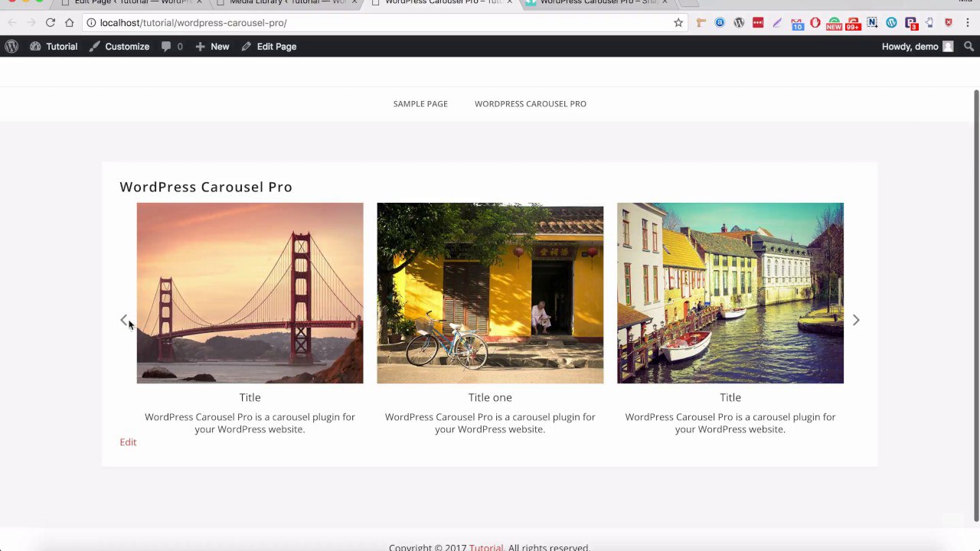Open the Gmail checker extension showing 10
Viewport: 980px width, 551px height.
tap(796, 24)
